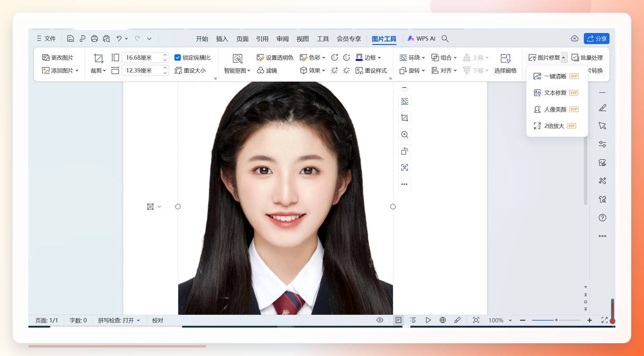Toggle spell check (拼写检查) in status bar

(119, 320)
